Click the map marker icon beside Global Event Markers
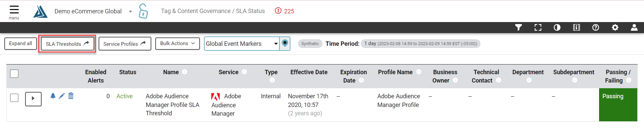This screenshot has width=644, height=129. pos(285,43)
